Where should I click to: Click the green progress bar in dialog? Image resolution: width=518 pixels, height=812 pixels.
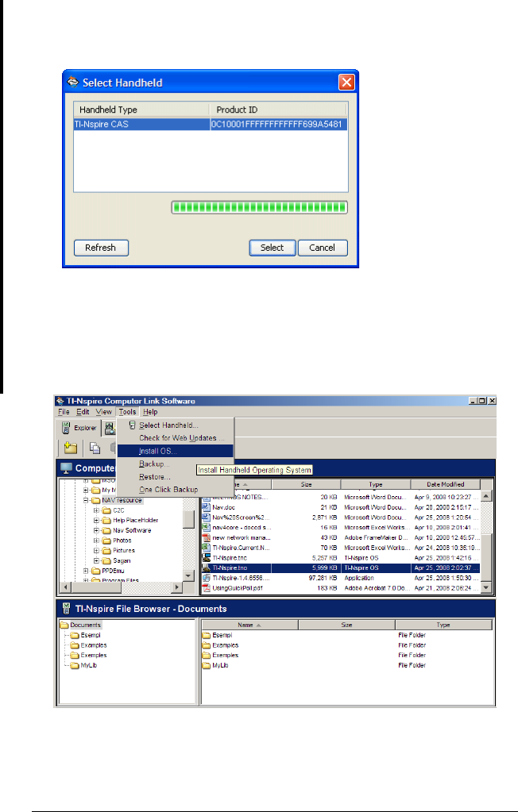coord(259,208)
